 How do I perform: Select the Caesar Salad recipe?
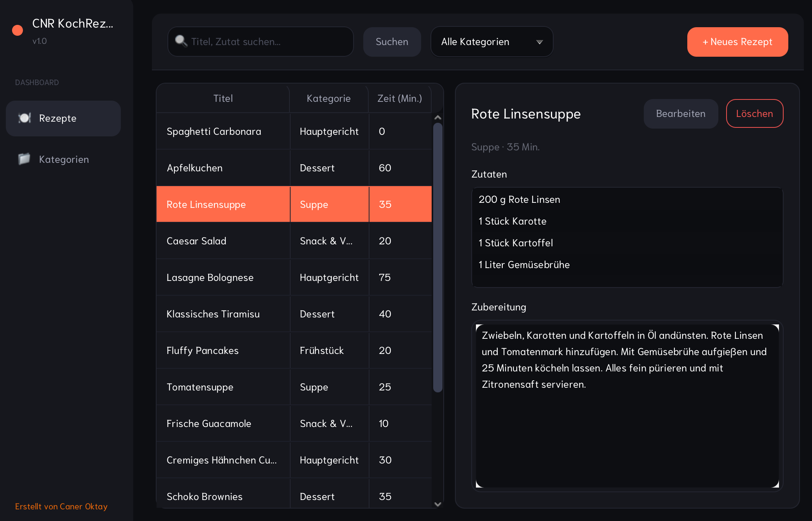coord(294,241)
